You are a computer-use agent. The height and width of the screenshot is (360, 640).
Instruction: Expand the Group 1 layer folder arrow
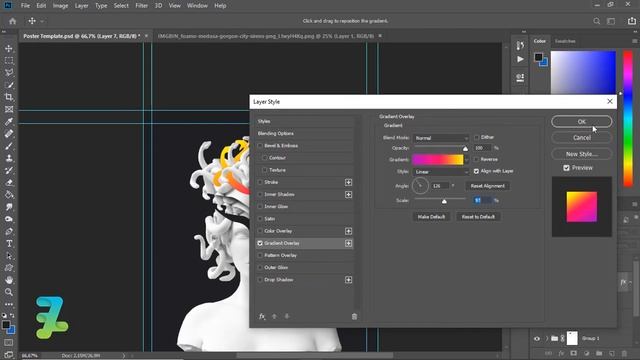pyautogui.click(x=547, y=338)
